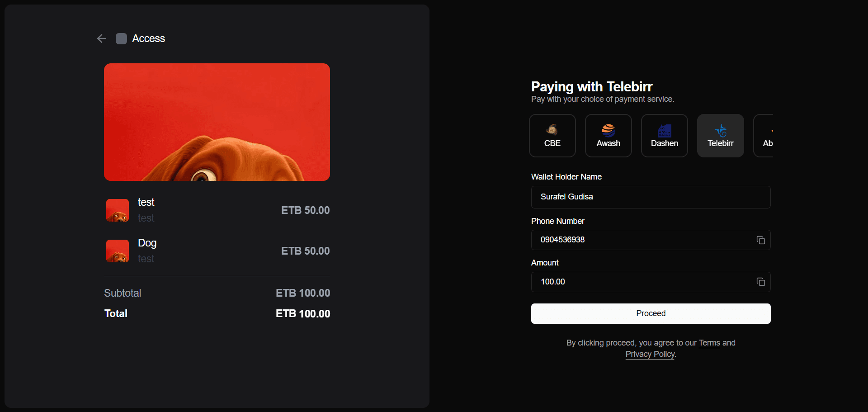Viewport: 868px width, 412px height.
Task: Choose CBE as the payment method
Action: (x=552, y=135)
